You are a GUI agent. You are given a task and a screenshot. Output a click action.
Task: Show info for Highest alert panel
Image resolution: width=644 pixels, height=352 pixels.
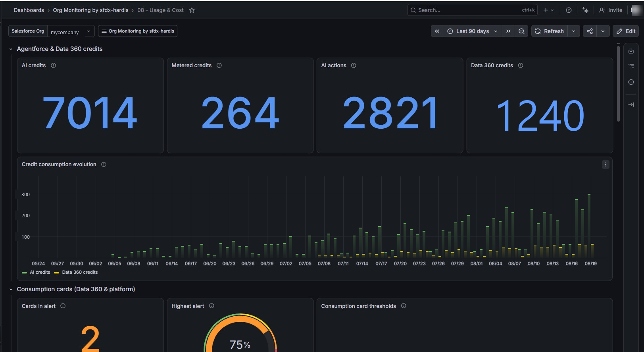(x=211, y=306)
